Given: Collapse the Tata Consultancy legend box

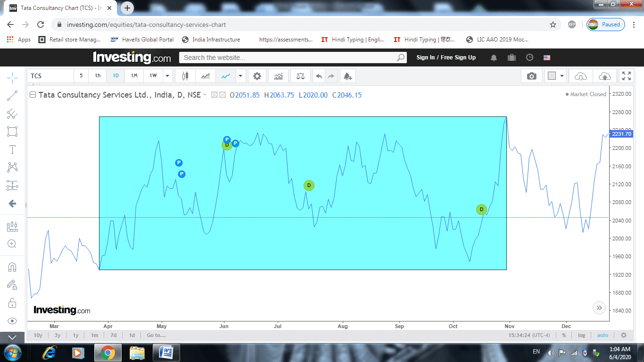Looking at the screenshot, I should pos(33,95).
